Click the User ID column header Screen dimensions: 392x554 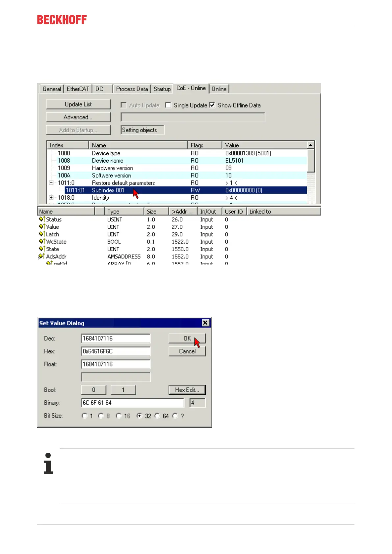234,212
